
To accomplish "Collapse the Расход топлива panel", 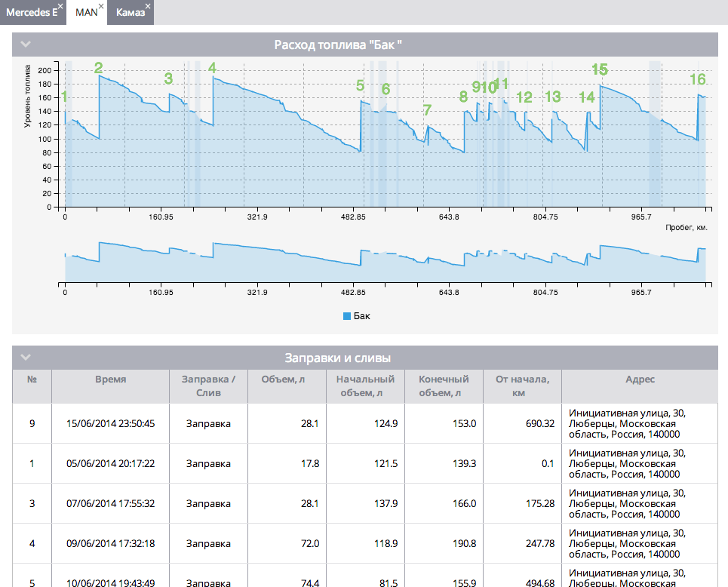I will click(26, 45).
